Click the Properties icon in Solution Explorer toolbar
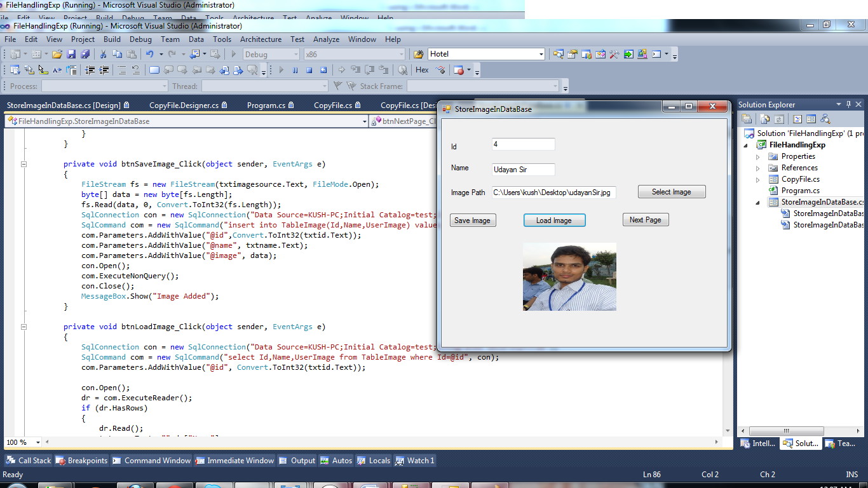Screen dimensions: 868x488 [747, 119]
